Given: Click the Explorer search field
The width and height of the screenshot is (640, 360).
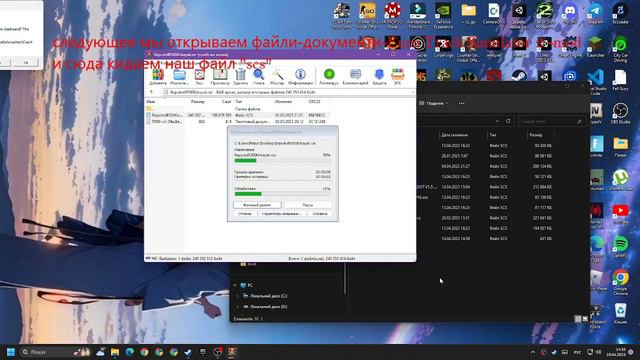Looking at the screenshot, I should click(551, 121).
